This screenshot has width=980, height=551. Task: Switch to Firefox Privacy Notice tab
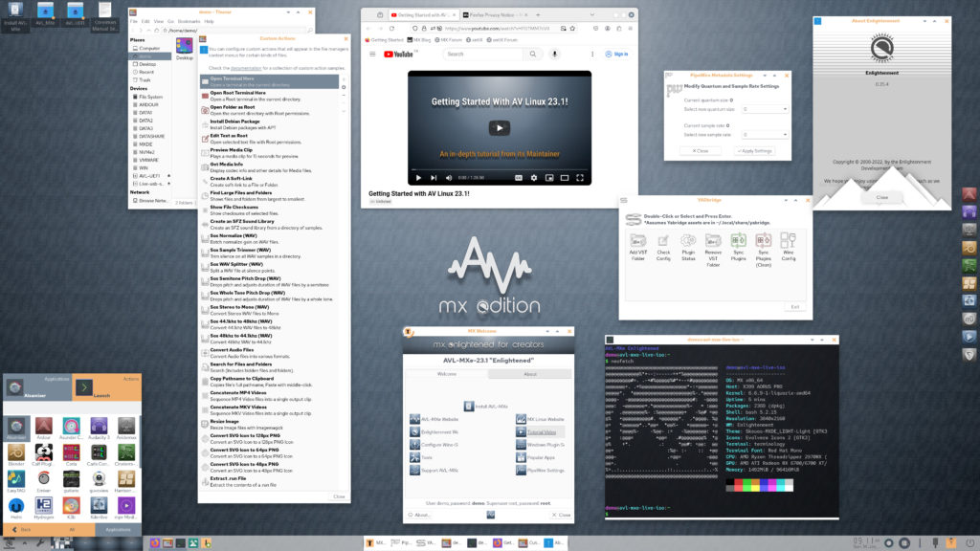(493, 15)
